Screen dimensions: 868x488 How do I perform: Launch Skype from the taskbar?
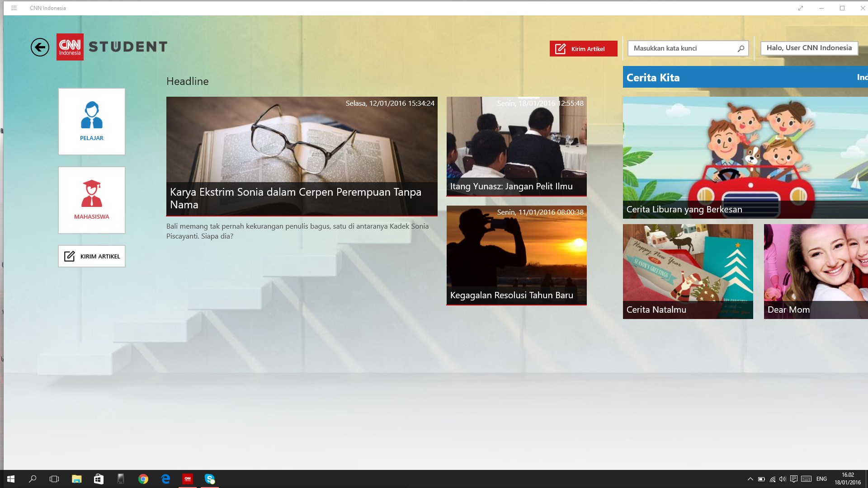click(209, 479)
